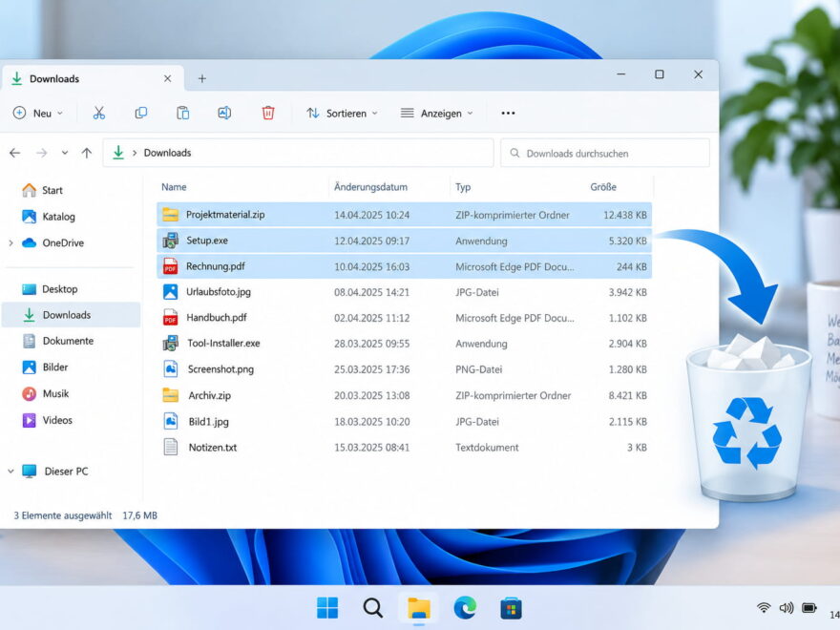Click the Rechnung.pdf red PDF icon
Image resolution: width=840 pixels, height=630 pixels.
point(170,266)
